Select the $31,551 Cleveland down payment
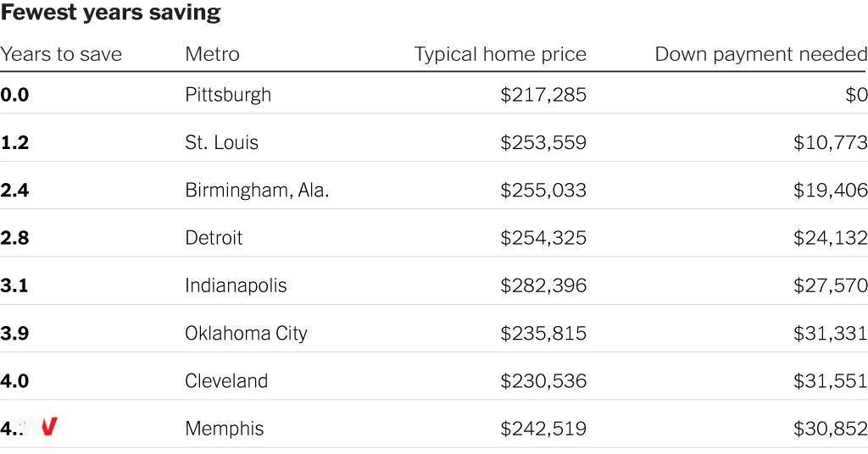The image size is (868, 454). [x=831, y=381]
